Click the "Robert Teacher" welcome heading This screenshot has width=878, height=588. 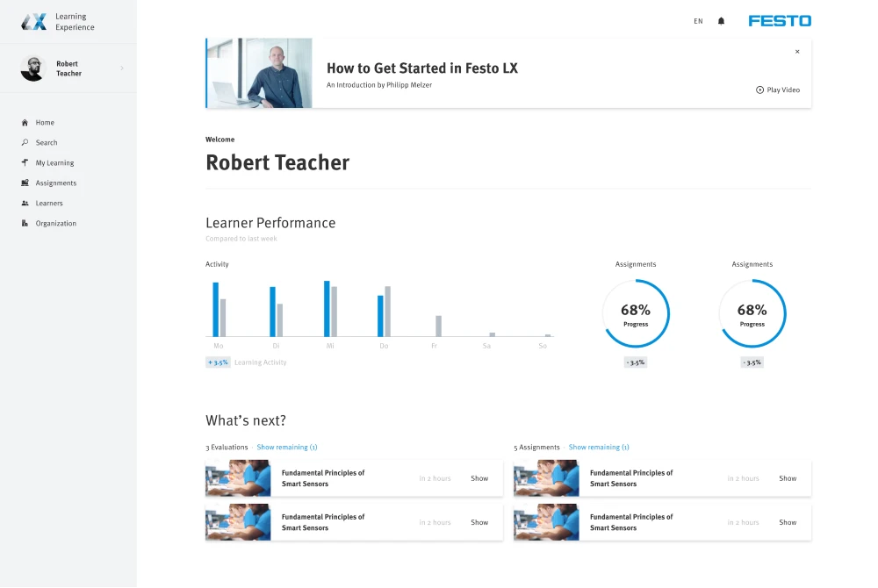pos(277,163)
